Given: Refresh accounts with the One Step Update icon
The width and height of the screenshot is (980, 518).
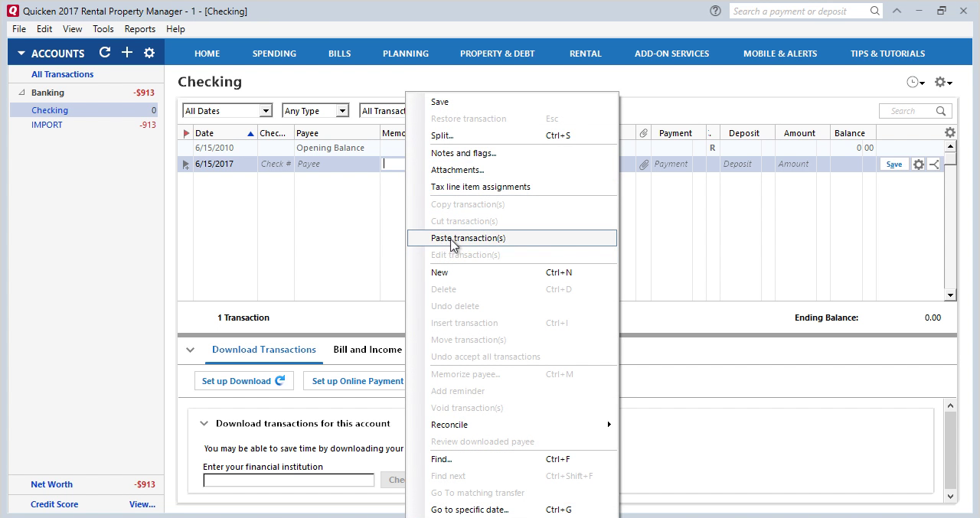Looking at the screenshot, I should click(x=105, y=53).
